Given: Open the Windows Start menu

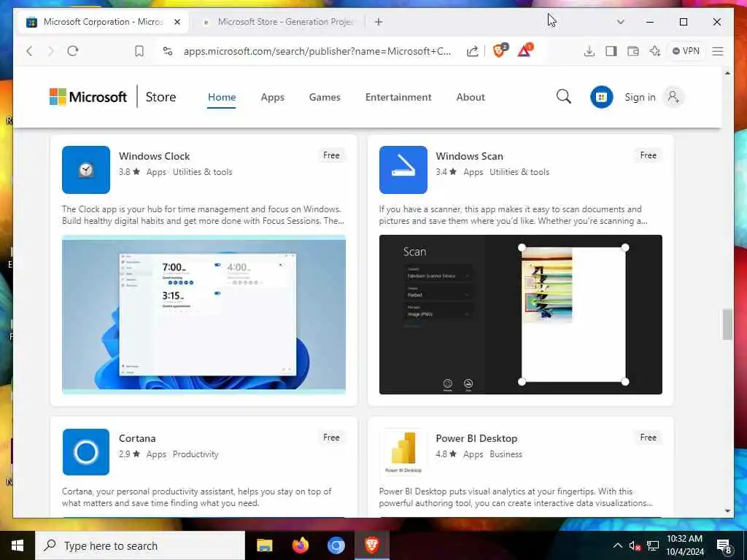Looking at the screenshot, I should [18, 545].
